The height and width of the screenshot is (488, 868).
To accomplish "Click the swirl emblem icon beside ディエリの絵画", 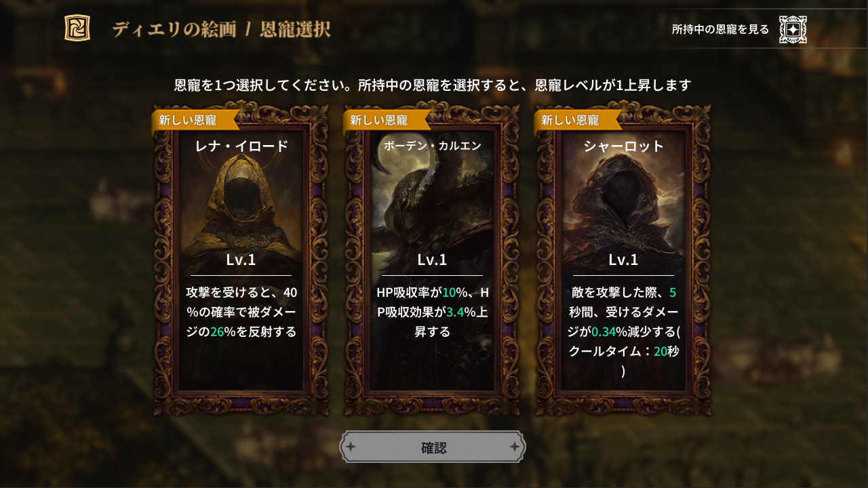I will click(x=77, y=28).
